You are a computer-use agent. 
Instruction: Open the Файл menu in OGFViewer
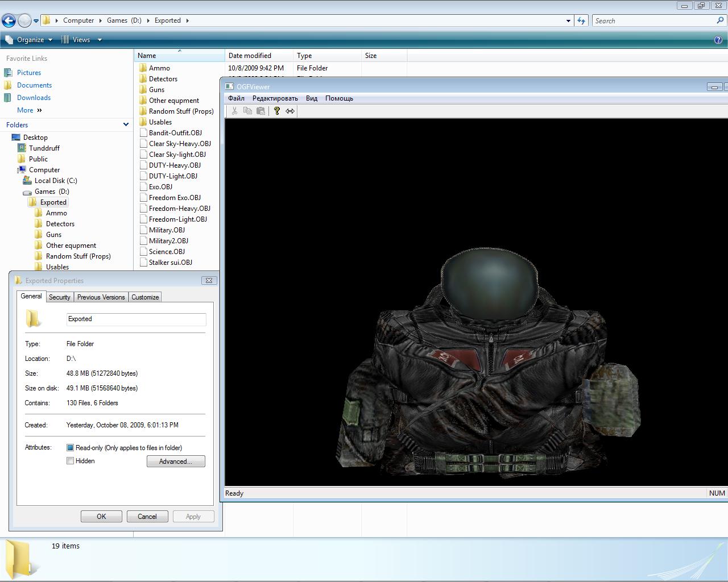point(236,98)
